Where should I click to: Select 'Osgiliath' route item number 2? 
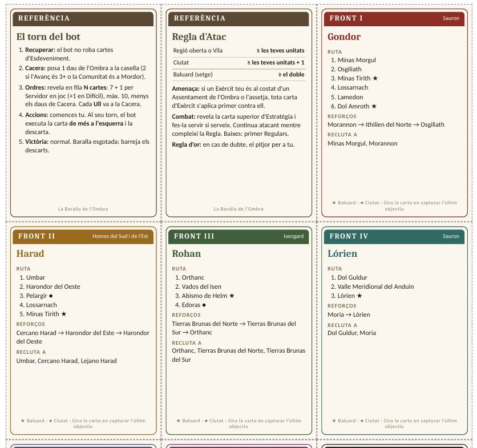click(350, 69)
